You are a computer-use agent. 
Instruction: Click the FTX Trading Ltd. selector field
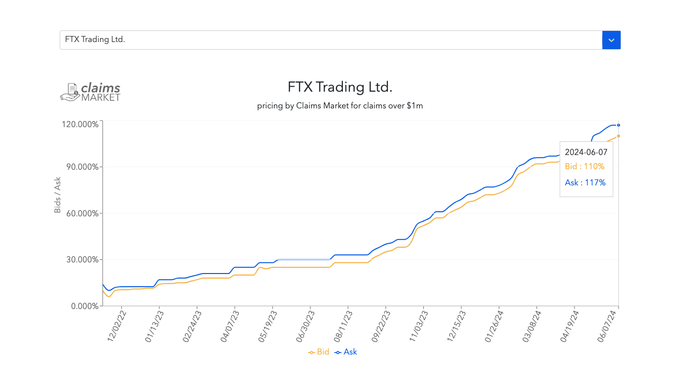point(331,40)
